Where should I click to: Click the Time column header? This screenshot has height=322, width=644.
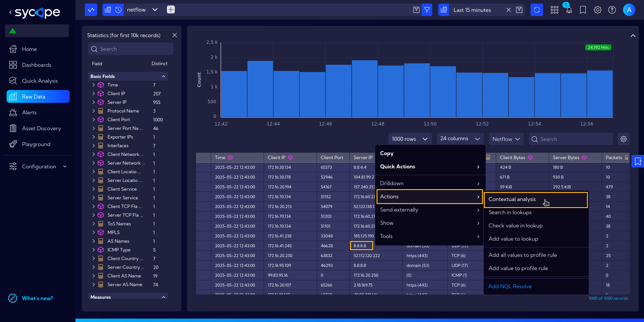[237, 157]
